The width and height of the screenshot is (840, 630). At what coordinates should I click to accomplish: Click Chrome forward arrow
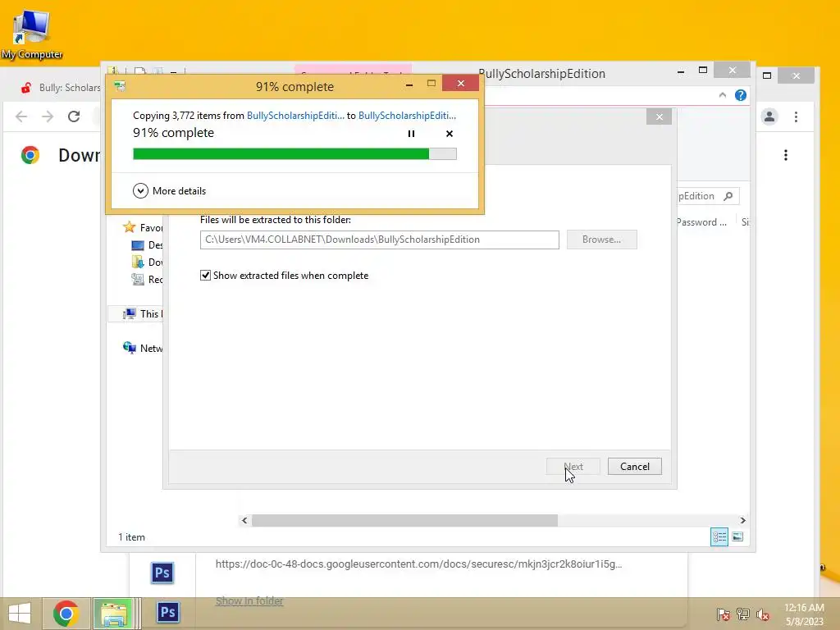(x=48, y=116)
